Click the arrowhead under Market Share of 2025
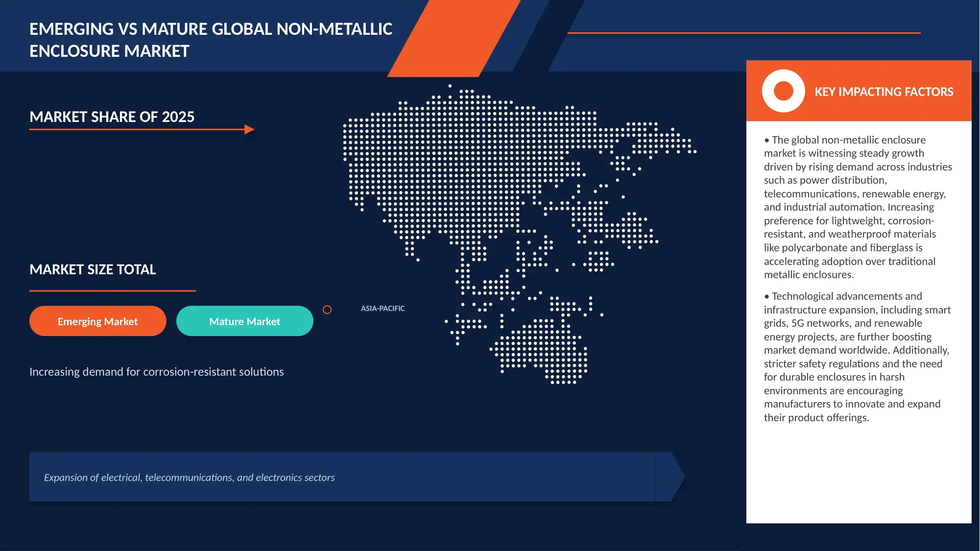 [x=249, y=129]
